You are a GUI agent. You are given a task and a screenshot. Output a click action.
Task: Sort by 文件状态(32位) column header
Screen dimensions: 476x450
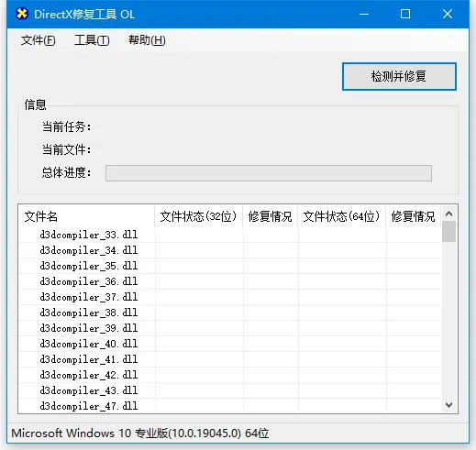[199, 216]
